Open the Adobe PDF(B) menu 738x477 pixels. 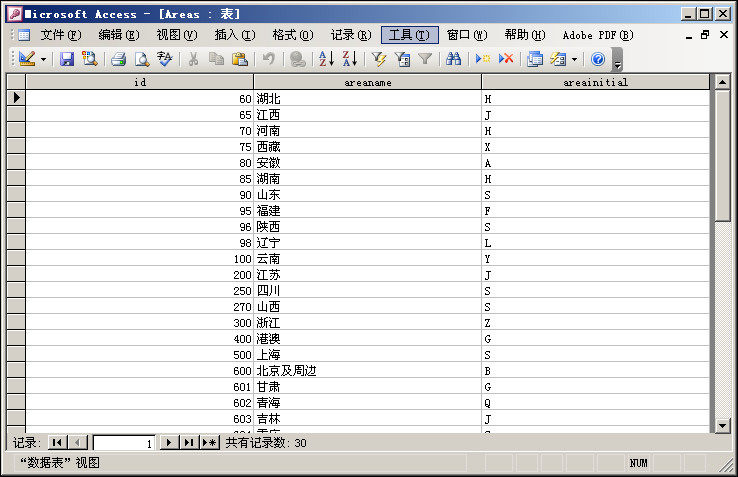pos(598,35)
